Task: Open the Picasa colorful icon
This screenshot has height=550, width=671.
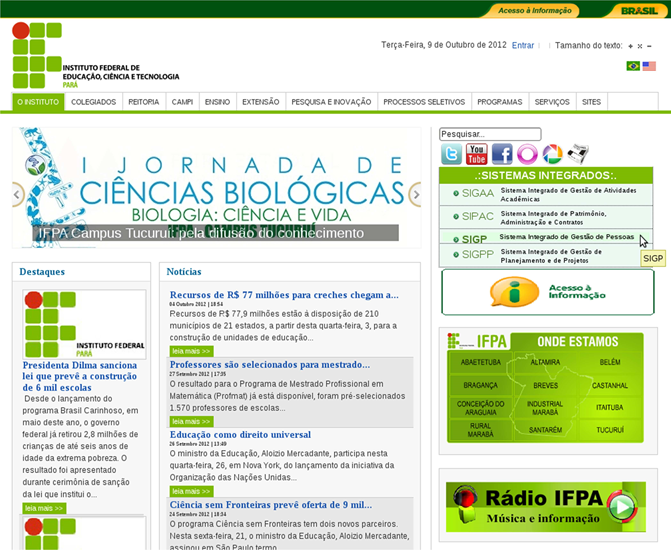Action: [552, 154]
